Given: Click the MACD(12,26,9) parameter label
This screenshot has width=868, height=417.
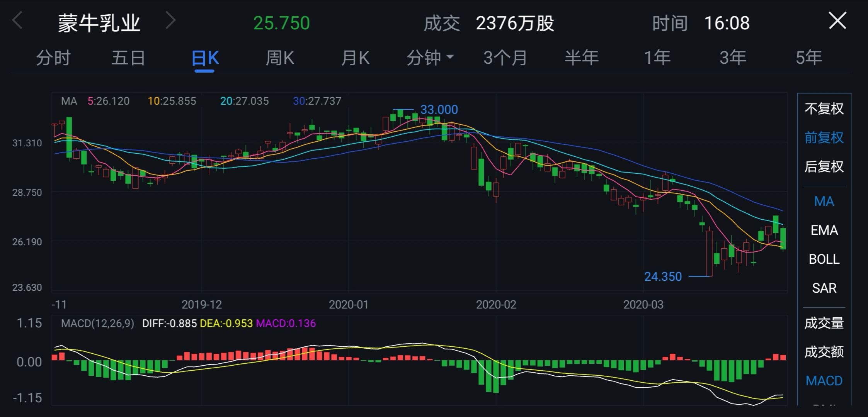Looking at the screenshot, I should (x=97, y=324).
